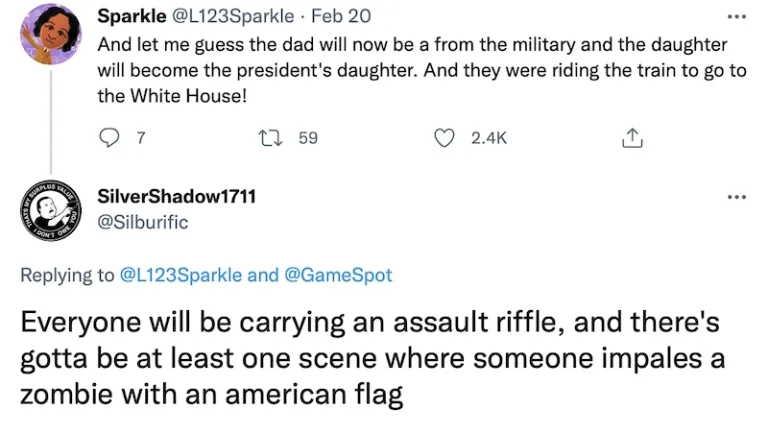Open more options on SilverShadow1711's tweet
Screen dimensions: 768x433
(737, 197)
